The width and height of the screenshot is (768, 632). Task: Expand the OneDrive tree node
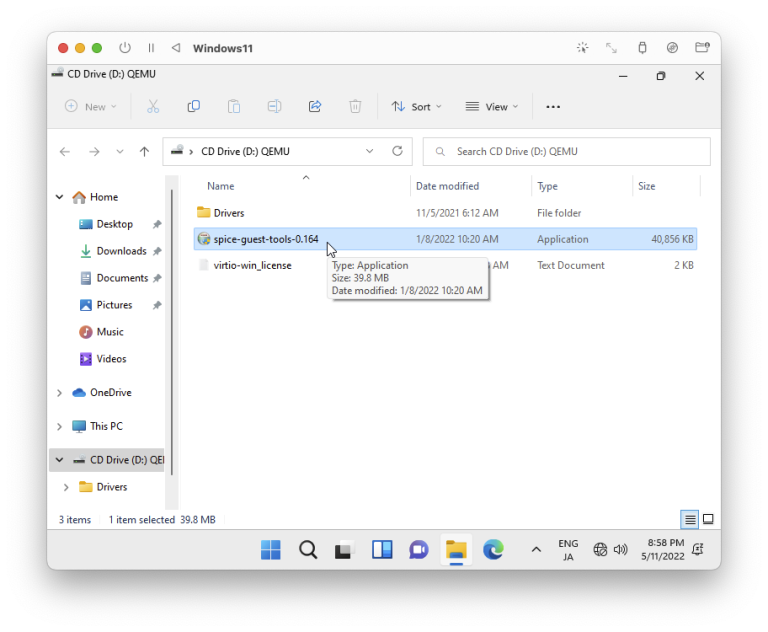(x=59, y=393)
